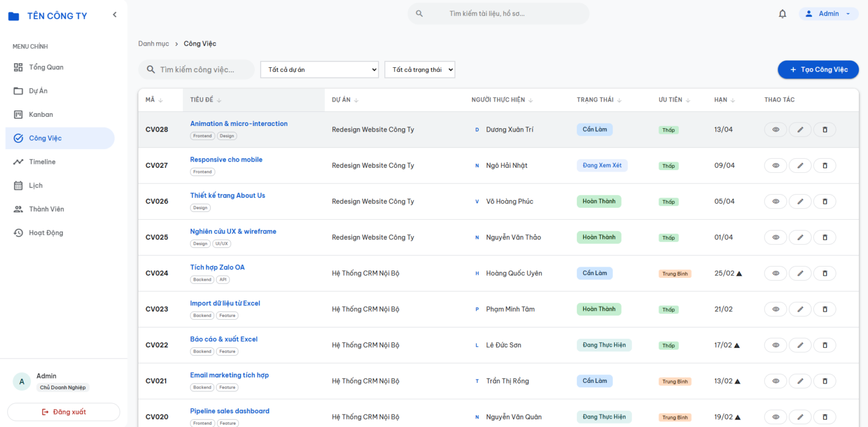Open the 'Tất cả dự án' project filter dropdown
Screen dimensions: 868x427
pyautogui.click(x=319, y=69)
